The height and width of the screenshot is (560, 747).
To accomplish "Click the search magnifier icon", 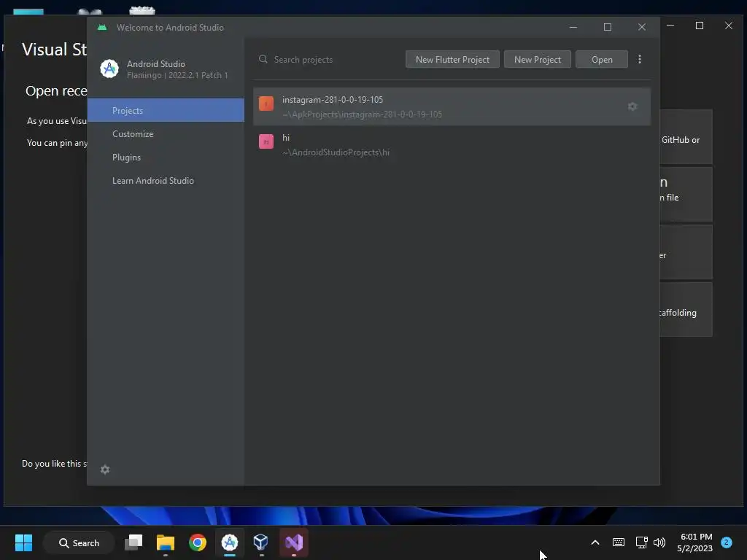I will coord(263,59).
